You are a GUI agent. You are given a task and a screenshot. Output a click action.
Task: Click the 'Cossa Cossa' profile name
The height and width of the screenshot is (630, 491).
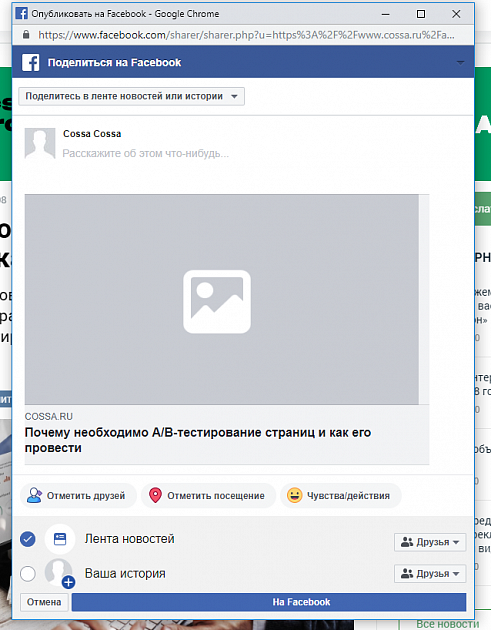click(x=92, y=134)
